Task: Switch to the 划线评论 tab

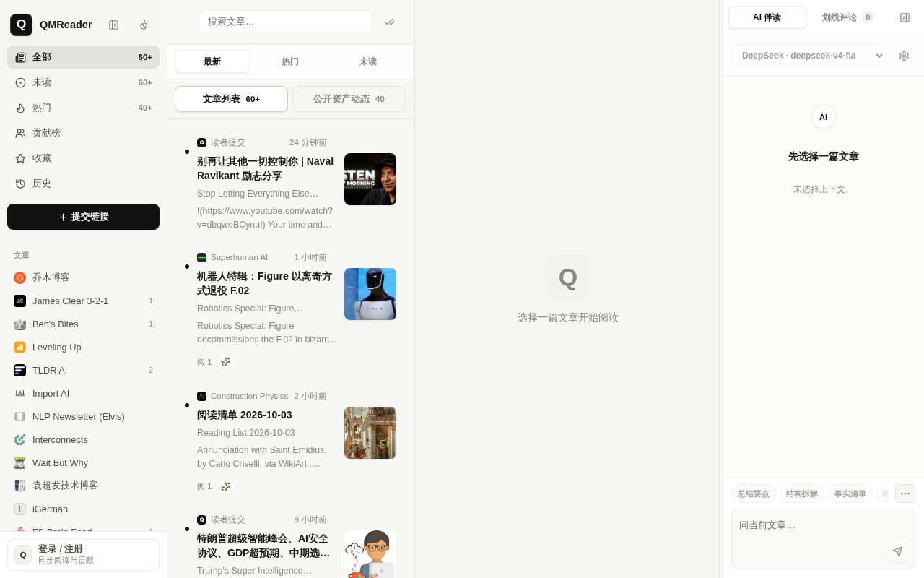Action: tap(847, 17)
